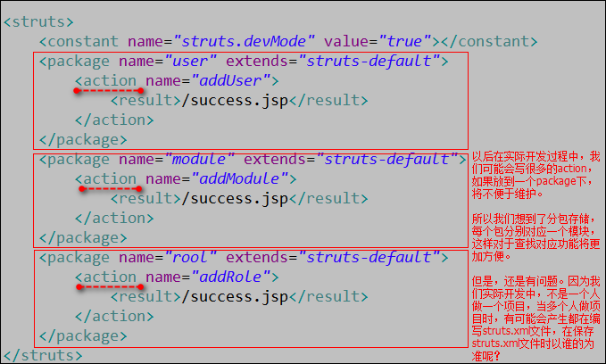Select the "struts.devMode" constant name value

point(245,41)
